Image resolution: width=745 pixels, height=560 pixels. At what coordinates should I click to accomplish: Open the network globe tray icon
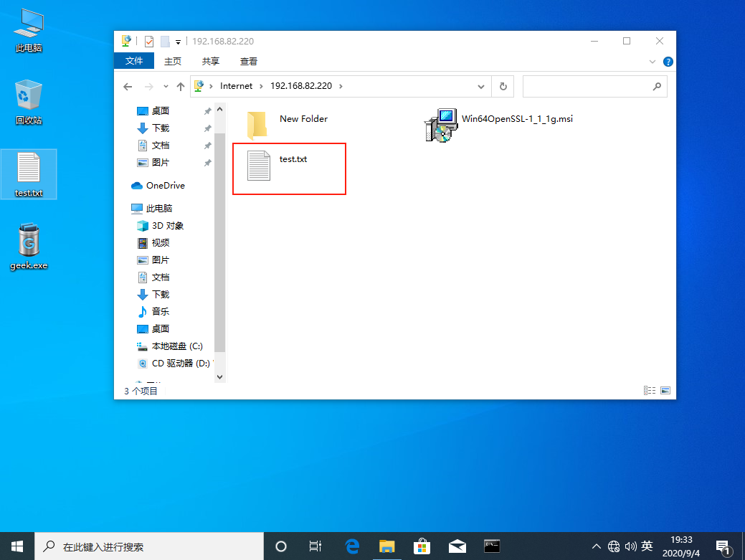(x=613, y=546)
